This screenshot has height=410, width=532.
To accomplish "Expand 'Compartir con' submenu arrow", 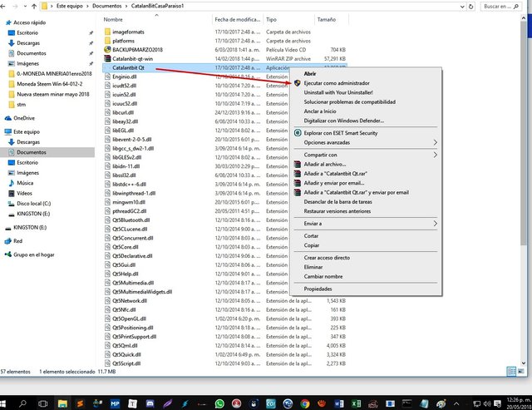I will click(x=436, y=155).
